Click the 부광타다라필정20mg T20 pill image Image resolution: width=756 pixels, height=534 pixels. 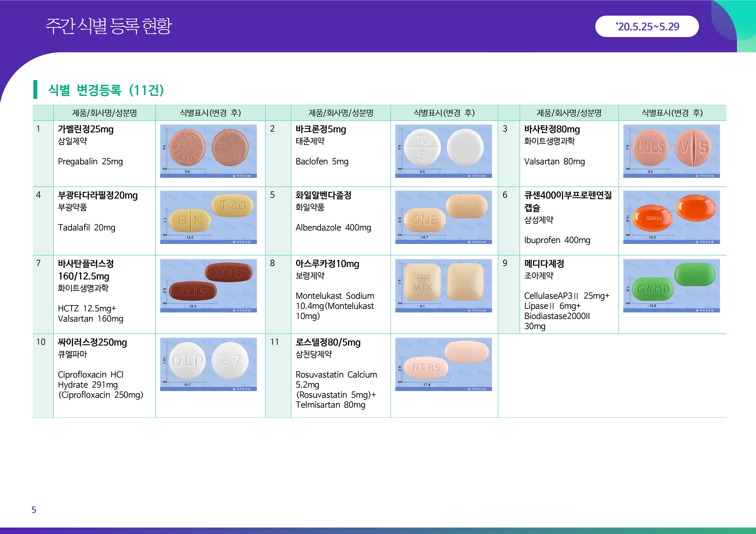tap(208, 217)
